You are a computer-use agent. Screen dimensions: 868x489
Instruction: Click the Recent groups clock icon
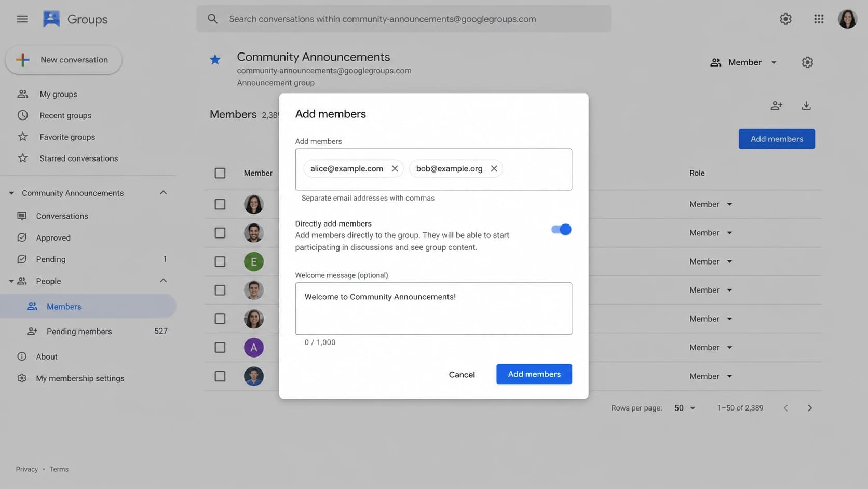(23, 115)
